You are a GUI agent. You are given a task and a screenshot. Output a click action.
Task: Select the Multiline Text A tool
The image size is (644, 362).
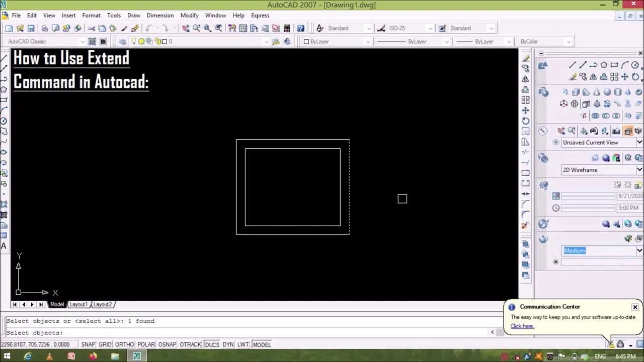coord(4,246)
